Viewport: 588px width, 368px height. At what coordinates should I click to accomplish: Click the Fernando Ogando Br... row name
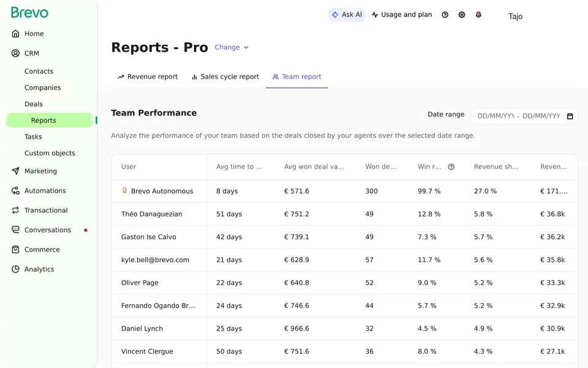158,305
